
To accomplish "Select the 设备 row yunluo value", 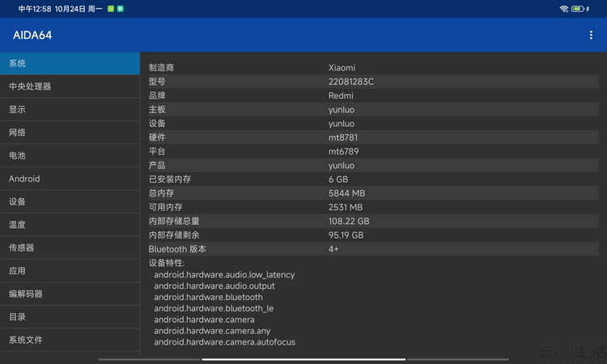I will (342, 124).
